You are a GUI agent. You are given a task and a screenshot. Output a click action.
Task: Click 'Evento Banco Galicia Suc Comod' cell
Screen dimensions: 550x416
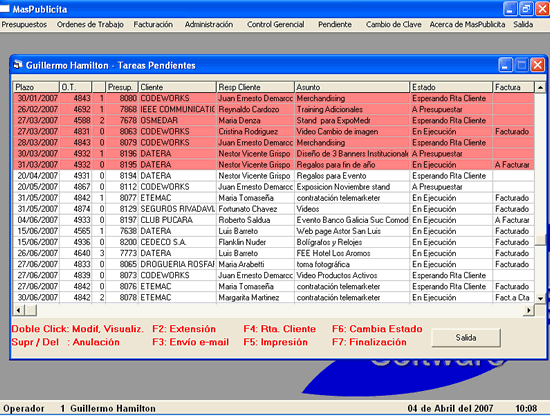tap(352, 220)
